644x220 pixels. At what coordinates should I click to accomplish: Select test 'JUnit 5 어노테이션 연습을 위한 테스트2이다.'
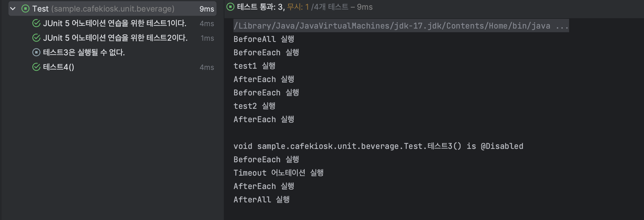point(115,38)
